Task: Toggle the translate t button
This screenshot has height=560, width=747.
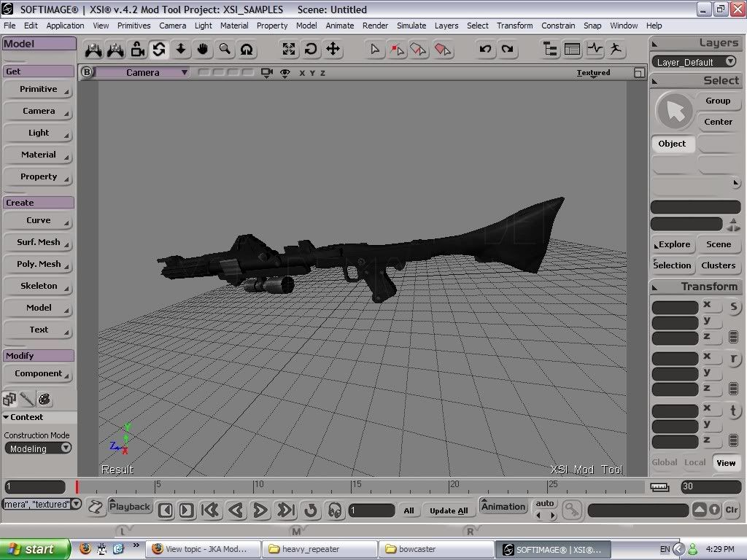Action: point(734,411)
